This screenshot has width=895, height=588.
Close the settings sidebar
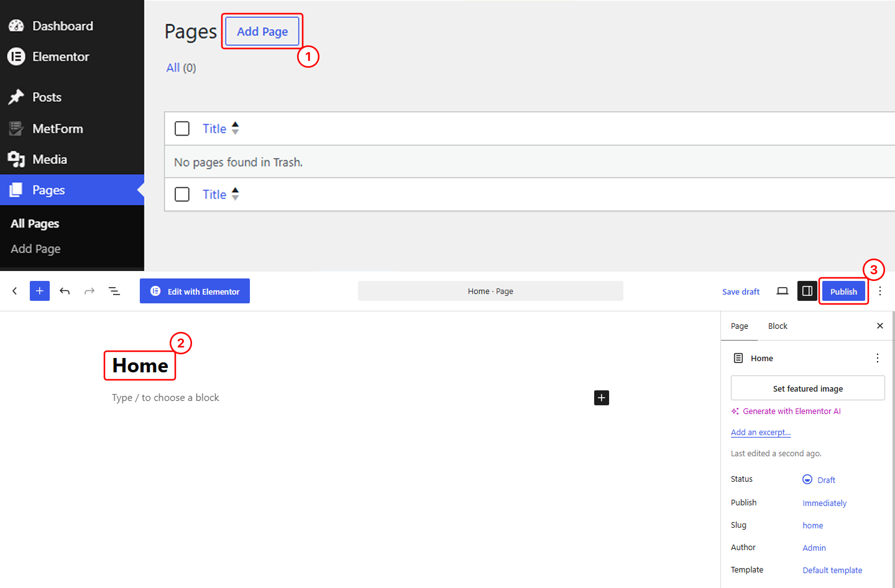880,326
